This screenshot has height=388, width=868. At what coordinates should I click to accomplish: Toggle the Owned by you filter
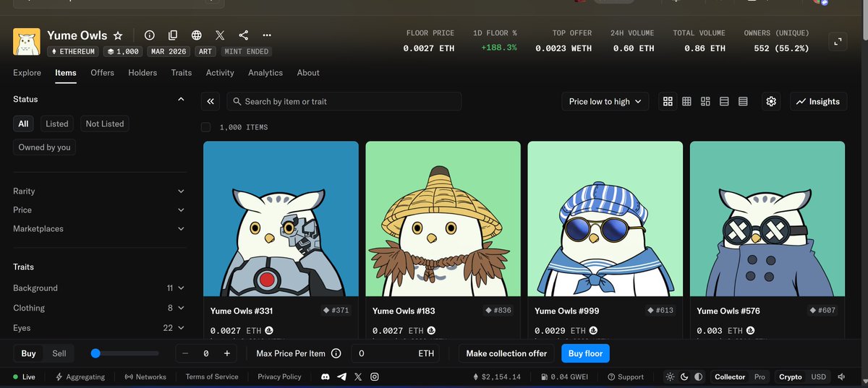click(x=45, y=147)
